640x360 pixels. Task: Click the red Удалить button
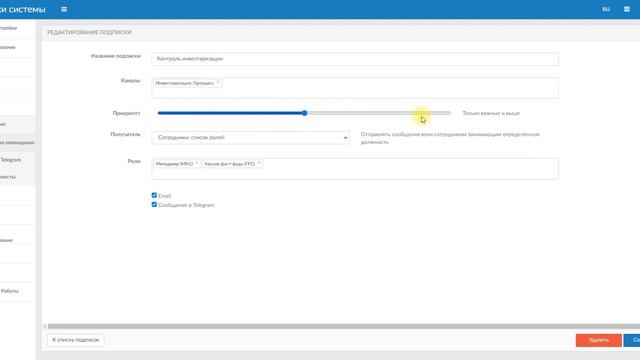(598, 340)
